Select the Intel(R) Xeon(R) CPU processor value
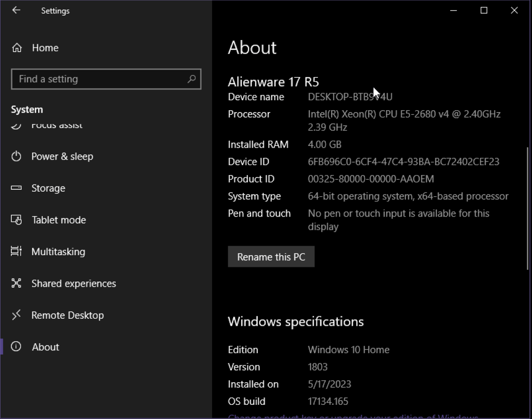 click(404, 121)
